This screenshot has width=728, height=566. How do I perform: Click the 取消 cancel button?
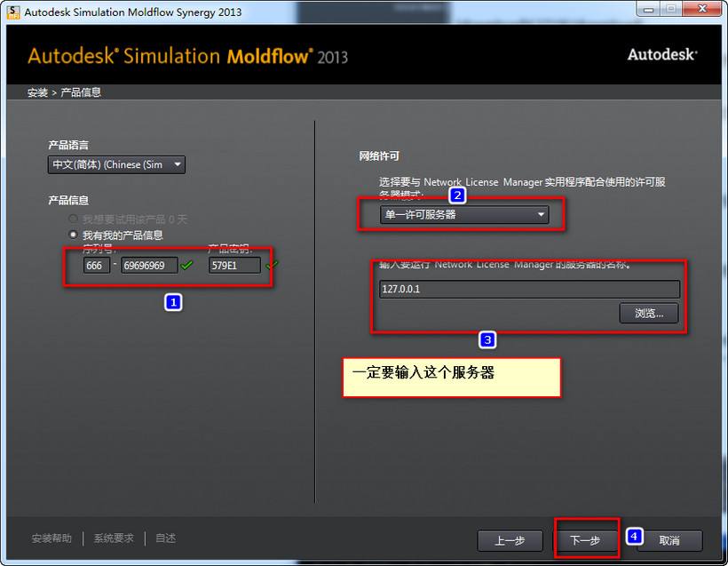coord(670,540)
